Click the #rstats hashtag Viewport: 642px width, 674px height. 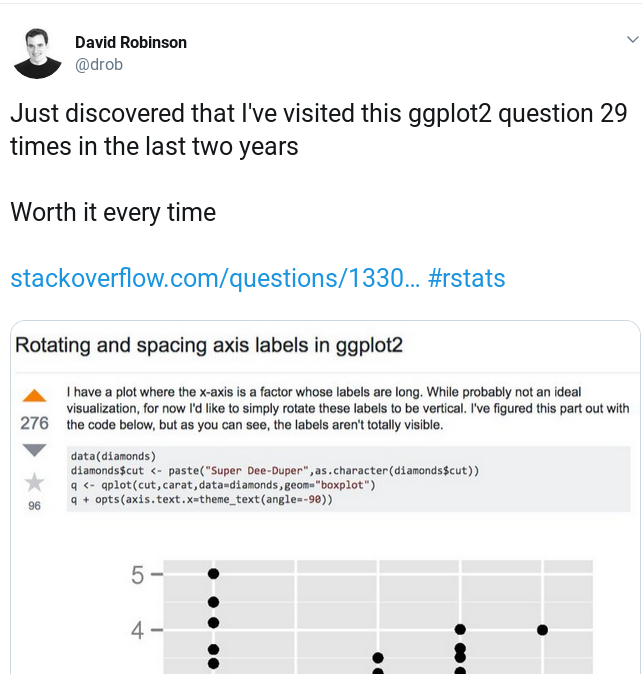point(466,278)
